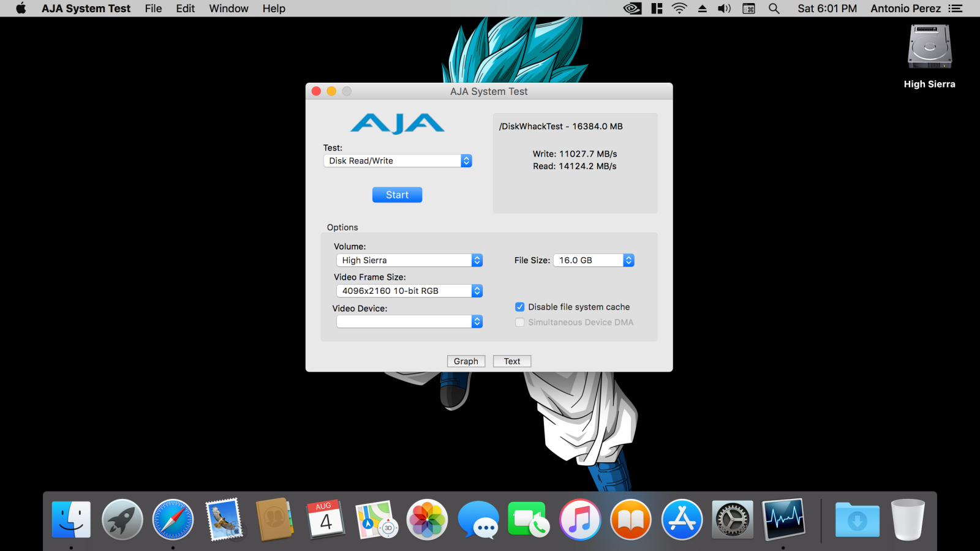Open the volume speaker menu
The height and width of the screenshot is (551, 980).
point(725,9)
